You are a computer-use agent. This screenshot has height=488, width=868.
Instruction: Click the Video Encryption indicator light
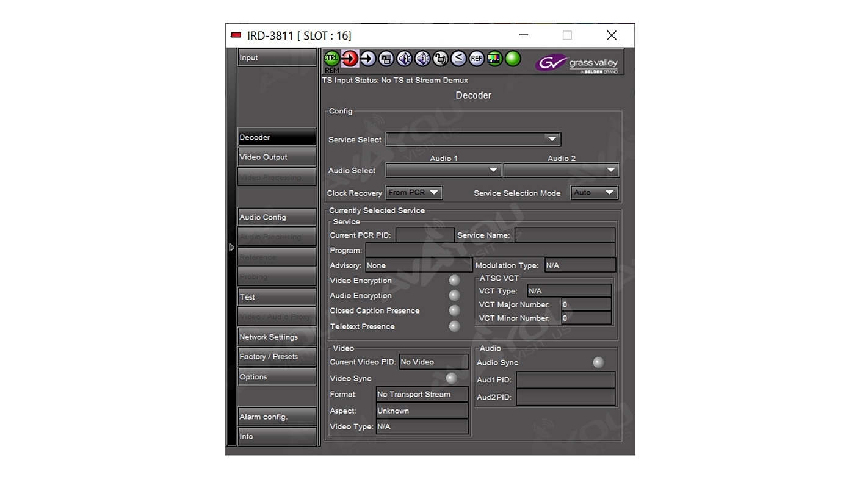tap(454, 281)
